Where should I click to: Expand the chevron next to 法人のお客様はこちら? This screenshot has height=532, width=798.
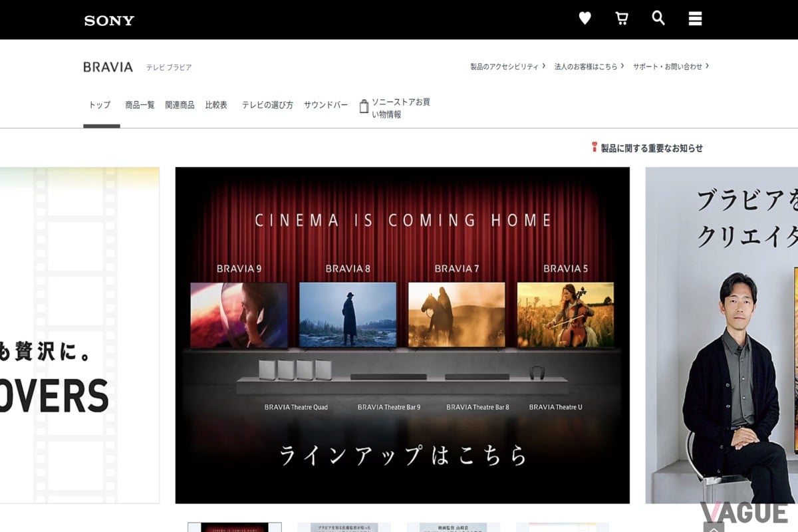(622, 66)
